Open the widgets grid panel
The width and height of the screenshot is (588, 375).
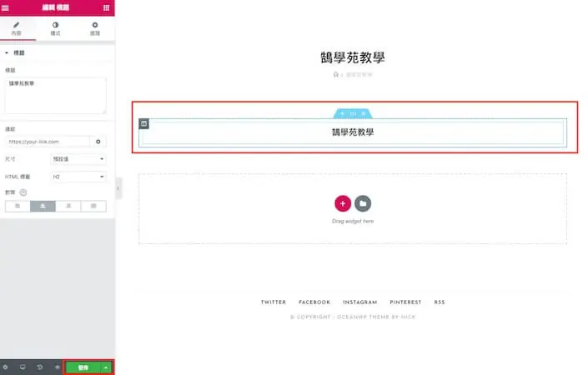(106, 7)
